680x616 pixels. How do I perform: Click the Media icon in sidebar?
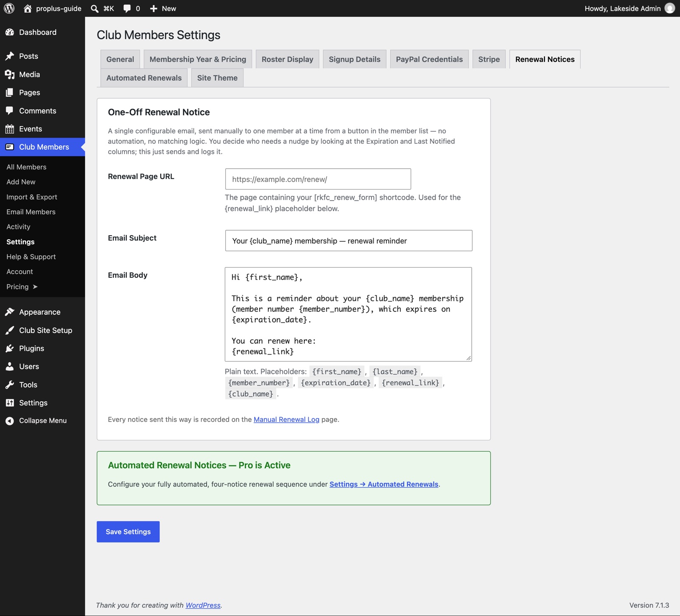[10, 74]
